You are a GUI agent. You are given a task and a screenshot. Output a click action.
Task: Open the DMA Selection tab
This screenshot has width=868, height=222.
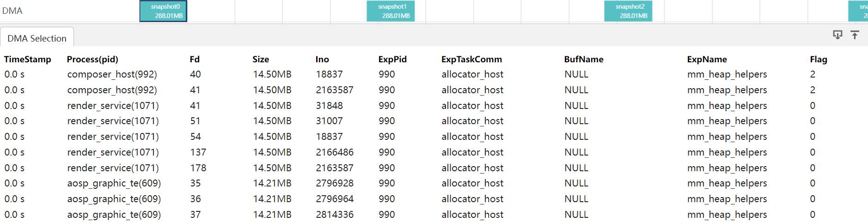click(37, 38)
